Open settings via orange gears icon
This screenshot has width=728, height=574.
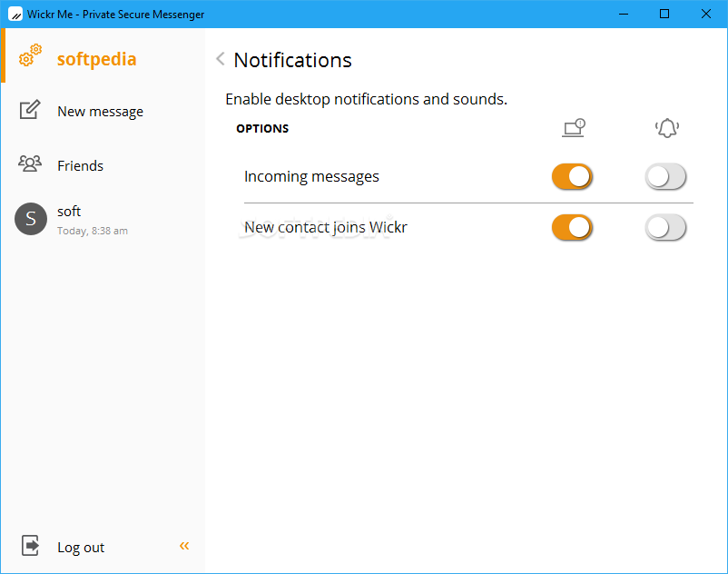(30, 55)
